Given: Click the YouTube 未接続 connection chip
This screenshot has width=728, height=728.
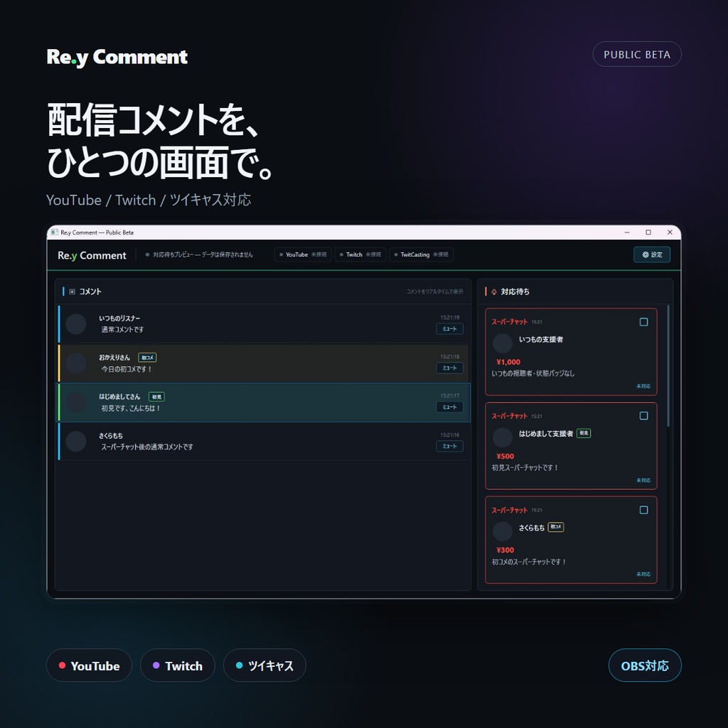Looking at the screenshot, I should click(x=303, y=255).
